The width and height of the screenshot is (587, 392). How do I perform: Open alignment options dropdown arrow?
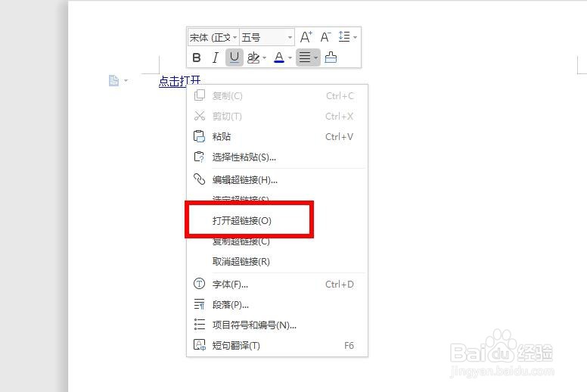click(316, 58)
